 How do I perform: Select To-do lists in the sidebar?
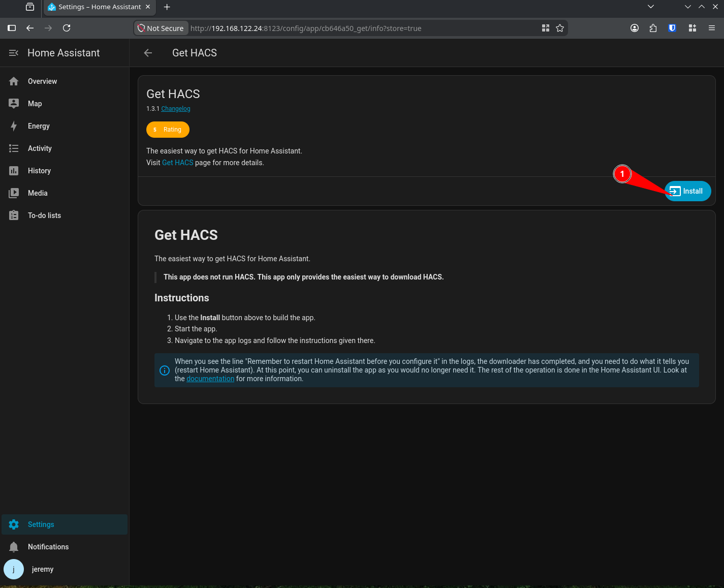(65, 215)
